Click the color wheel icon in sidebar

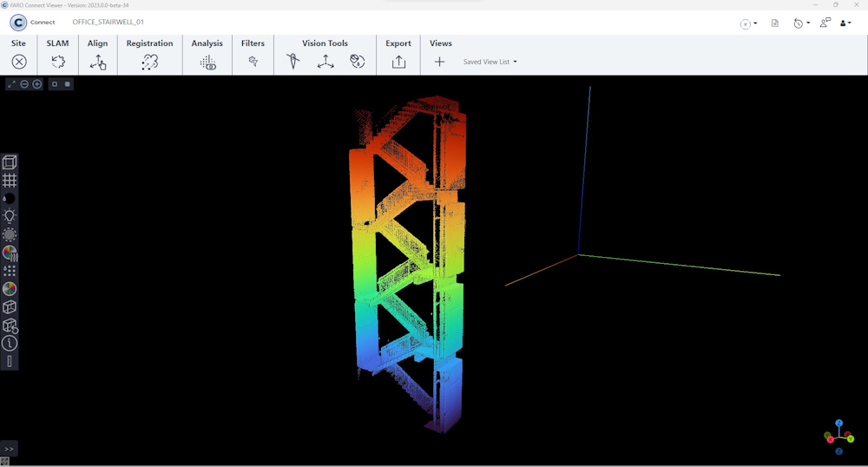pyautogui.click(x=10, y=289)
